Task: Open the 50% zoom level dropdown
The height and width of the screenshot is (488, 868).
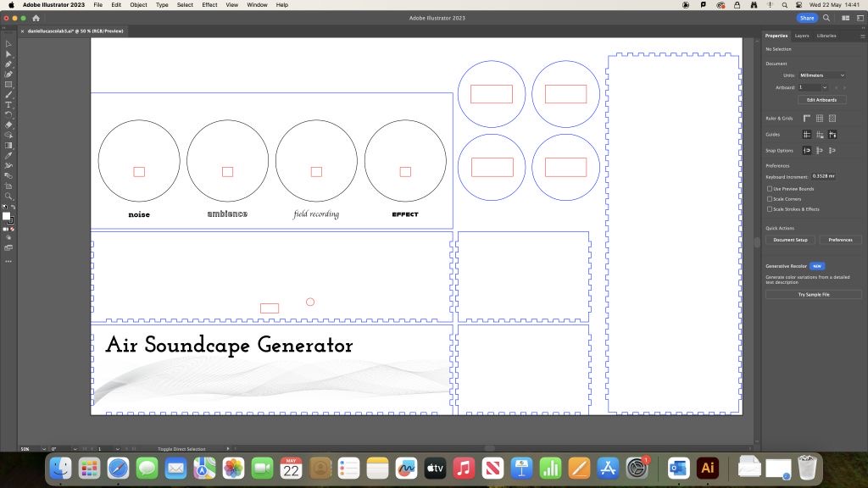Action: pyautogui.click(x=44, y=449)
